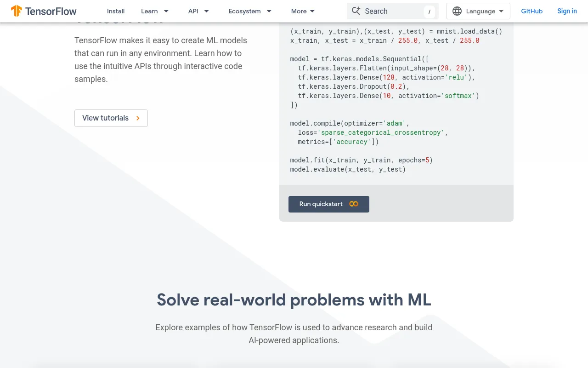Click the Run quickstart button

point(329,204)
